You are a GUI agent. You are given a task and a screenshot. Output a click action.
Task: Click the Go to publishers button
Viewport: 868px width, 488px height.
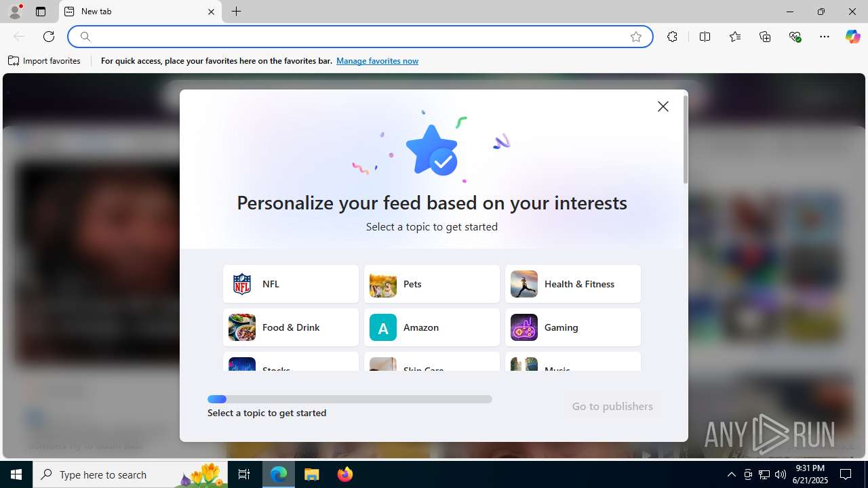(612, 407)
